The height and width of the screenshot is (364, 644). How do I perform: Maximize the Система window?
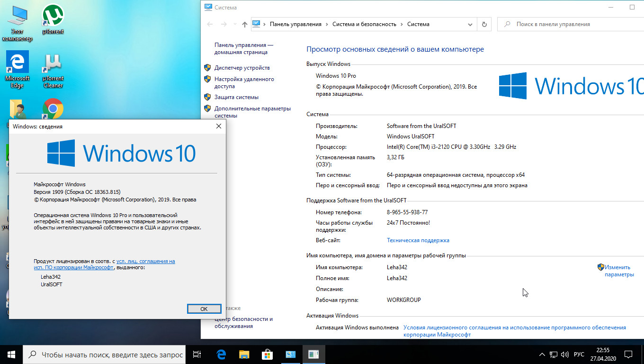tap(632, 7)
